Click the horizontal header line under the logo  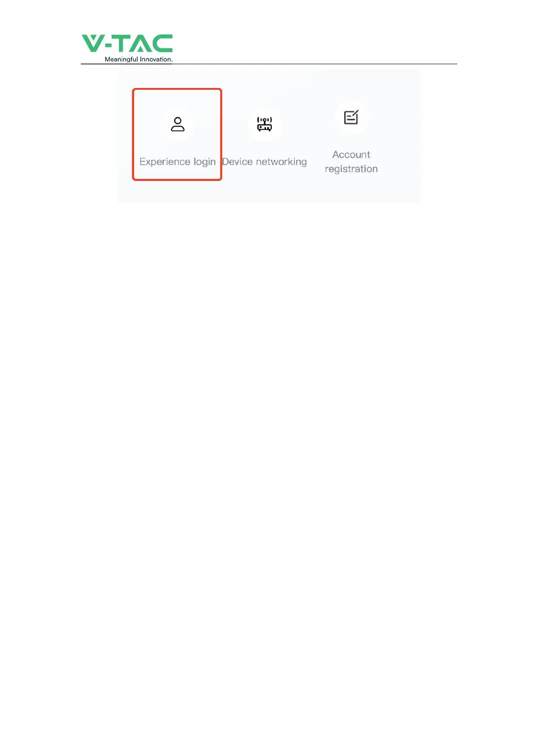click(269, 64)
